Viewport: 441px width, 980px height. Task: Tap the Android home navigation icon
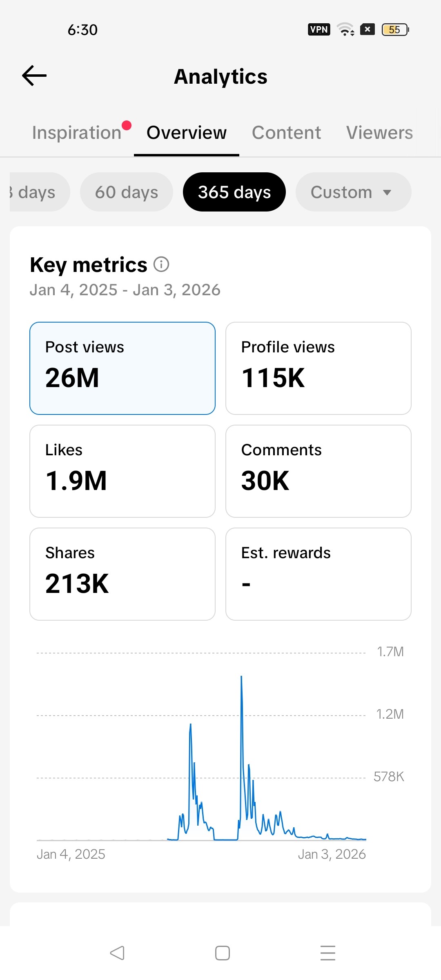(x=222, y=953)
